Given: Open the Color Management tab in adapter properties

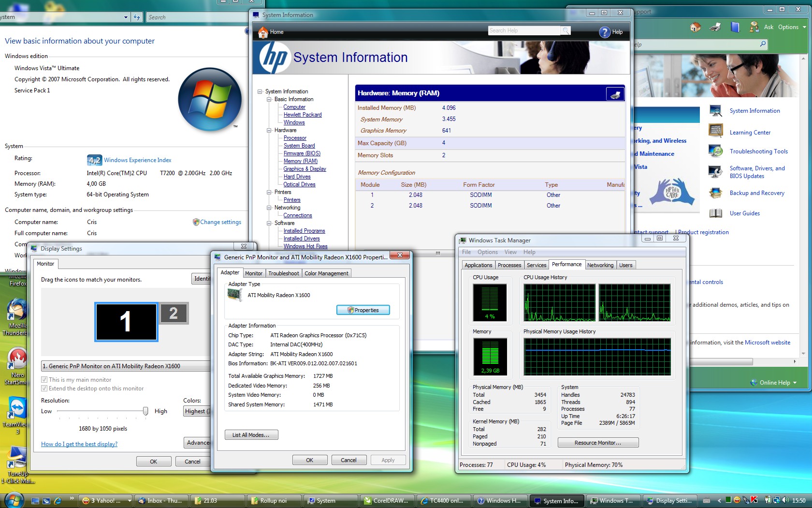Looking at the screenshot, I should [326, 273].
